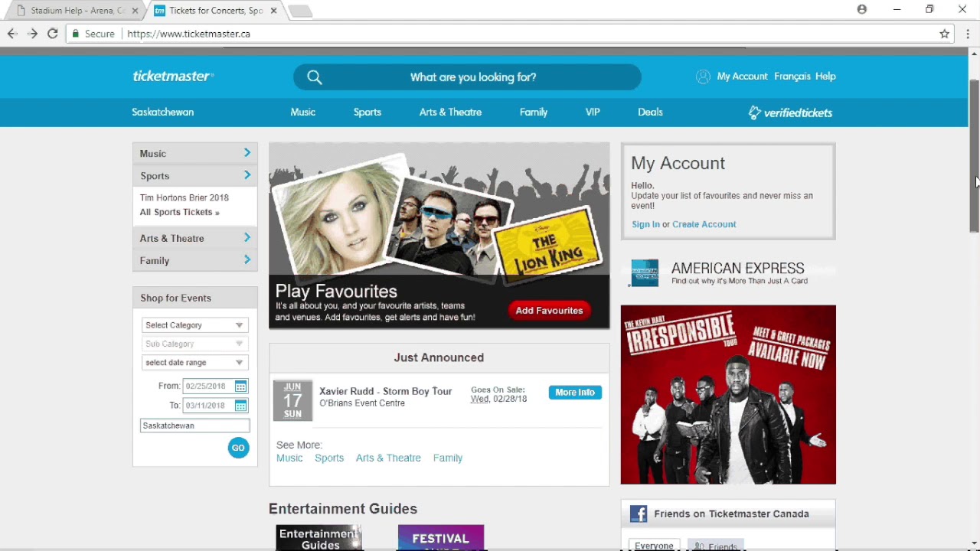Open the Entertainment Guides thumbnail
Image resolution: width=980 pixels, height=551 pixels.
pos(319,538)
